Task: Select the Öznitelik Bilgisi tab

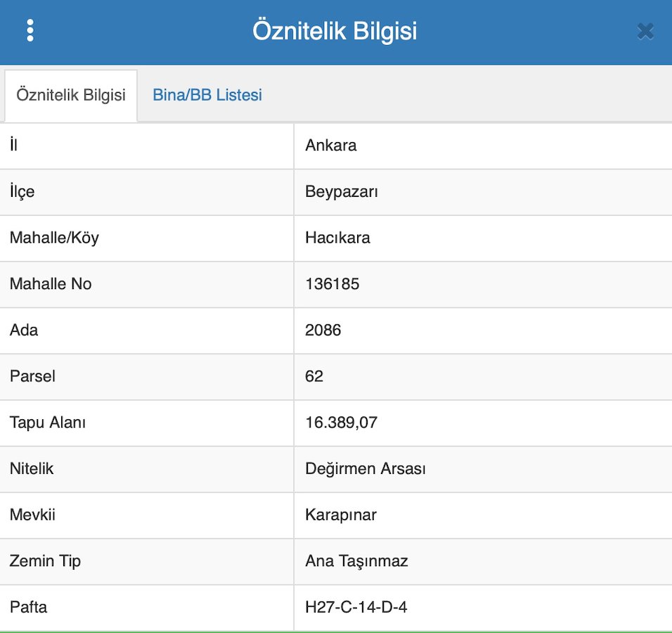Action: click(x=71, y=95)
